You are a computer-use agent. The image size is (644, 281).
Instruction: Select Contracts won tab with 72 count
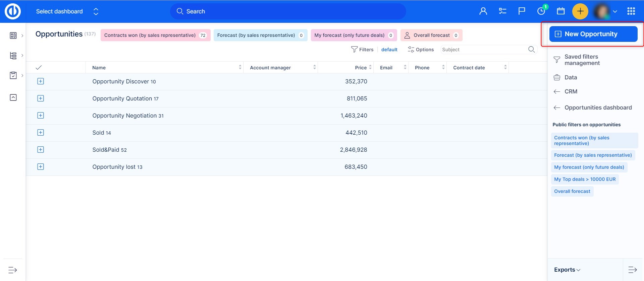click(x=155, y=35)
